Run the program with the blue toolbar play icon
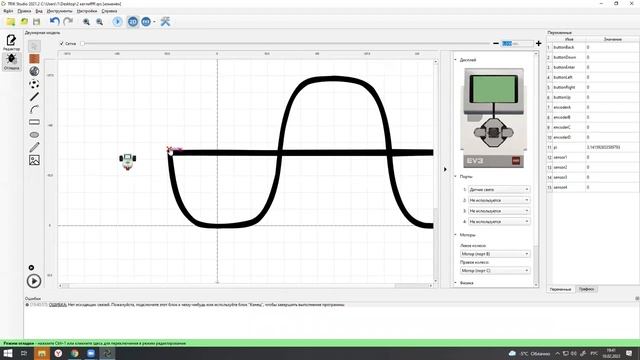Viewport: 640px width, 360px height. [x=117, y=22]
